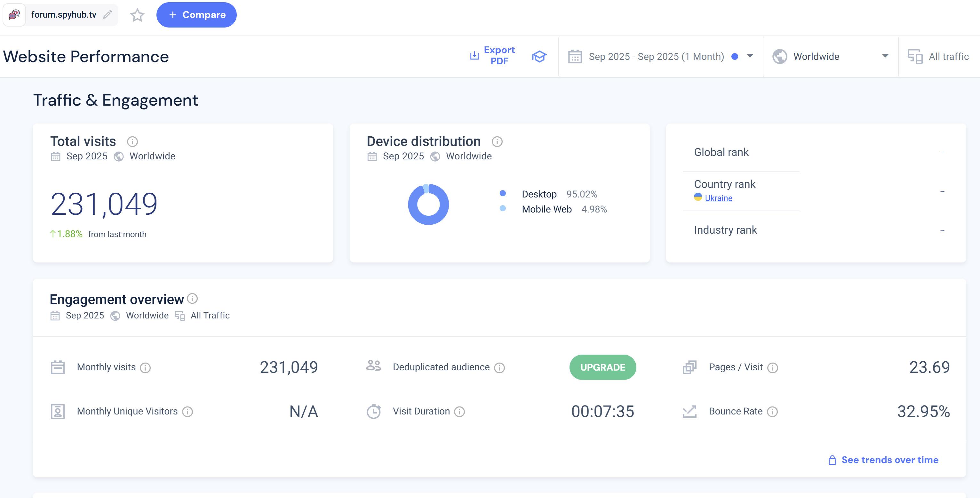The height and width of the screenshot is (498, 980).
Task: Click Pages / Visit info icon
Action: pyautogui.click(x=773, y=367)
